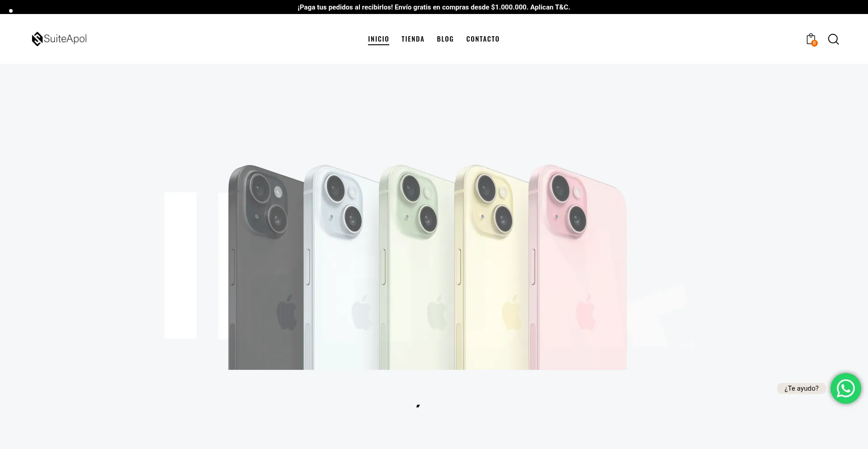The width and height of the screenshot is (868, 449).
Task: Click the magnifying glass search icon
Action: point(833,39)
